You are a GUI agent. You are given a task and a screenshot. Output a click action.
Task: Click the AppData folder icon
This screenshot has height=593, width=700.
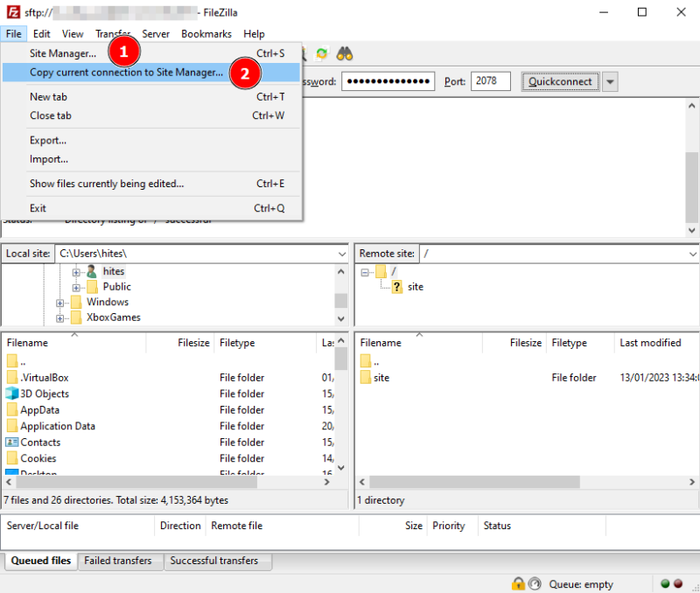(x=12, y=409)
